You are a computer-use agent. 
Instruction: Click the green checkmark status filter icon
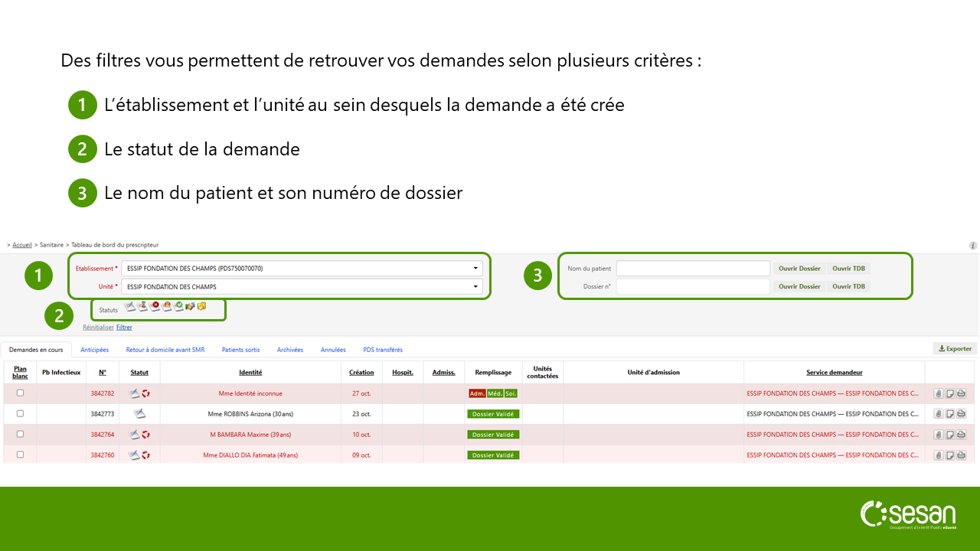point(178,306)
